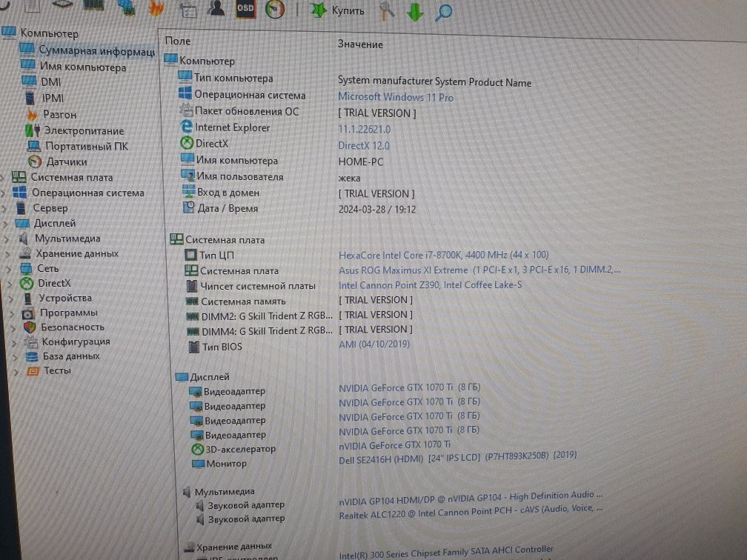Open the OSD panel toolbar icon
Screen dimensions: 747x560
(245, 8)
